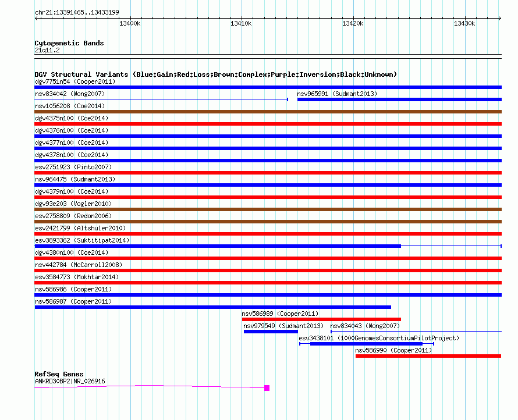518x420 pixels.
Task: Click the dgv7751n54 (Cooper2011) variant label
Action: (x=75, y=81)
